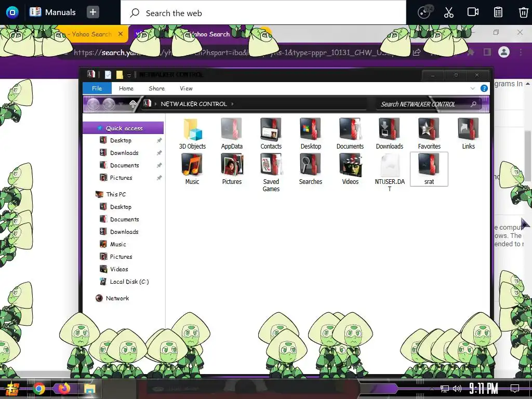Open the Downloads folder in the file grid

[x=390, y=134]
